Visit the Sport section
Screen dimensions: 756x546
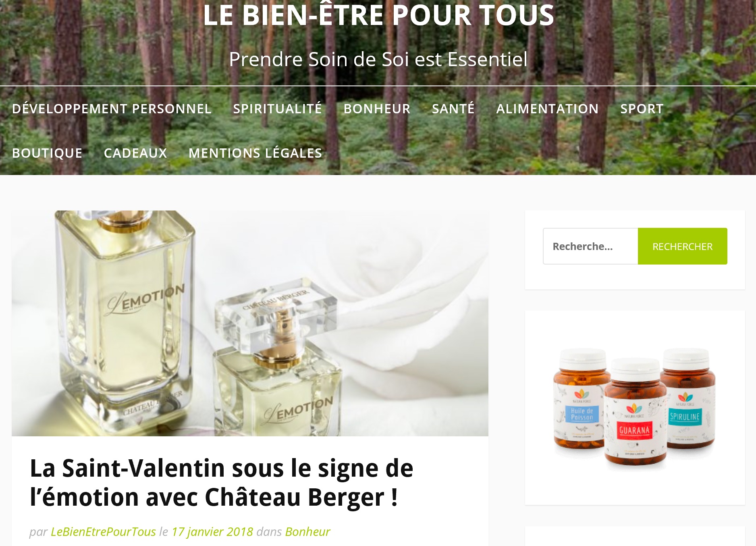tap(642, 108)
